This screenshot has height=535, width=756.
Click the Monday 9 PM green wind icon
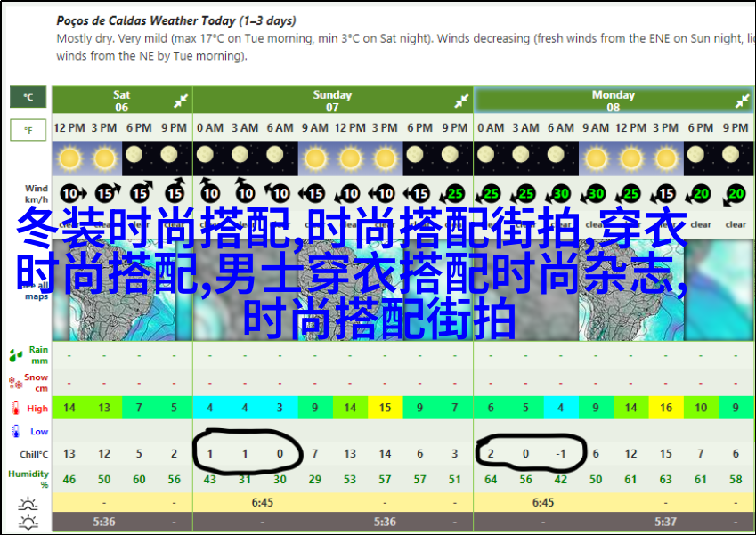coord(736,193)
